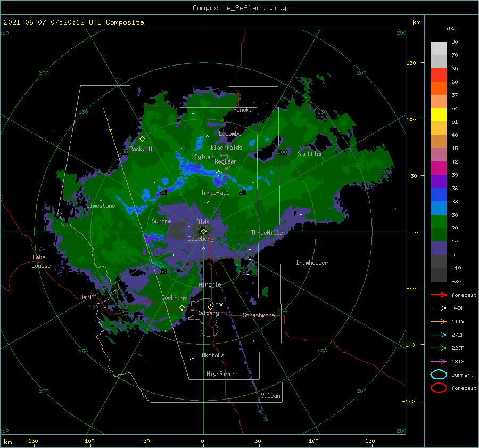Click the green 22JP arrow icon
This screenshot has width=479, height=448.
pos(439,348)
